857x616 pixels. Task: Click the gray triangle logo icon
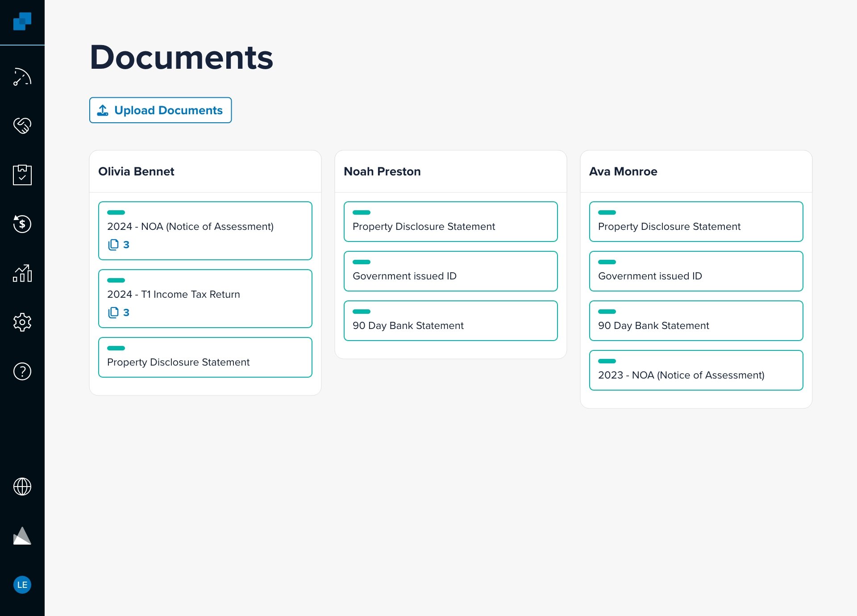(22, 536)
